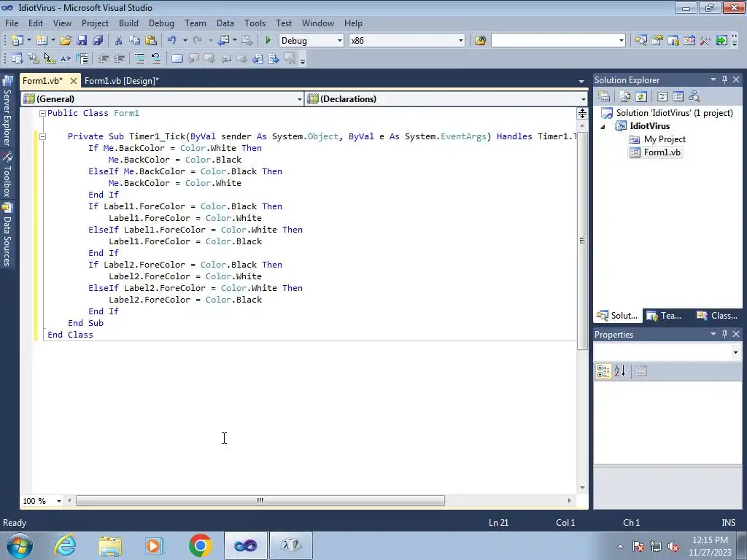Click the Undo arrow icon
The image size is (747, 560).
click(x=172, y=41)
